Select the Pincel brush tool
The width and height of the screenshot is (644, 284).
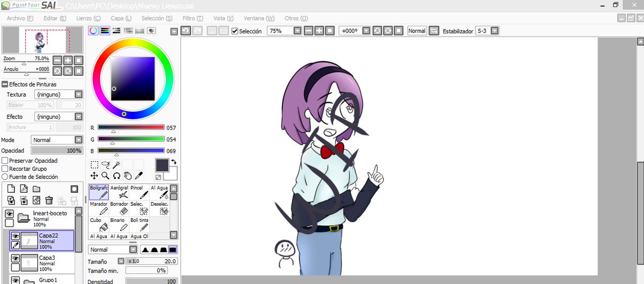click(x=140, y=192)
